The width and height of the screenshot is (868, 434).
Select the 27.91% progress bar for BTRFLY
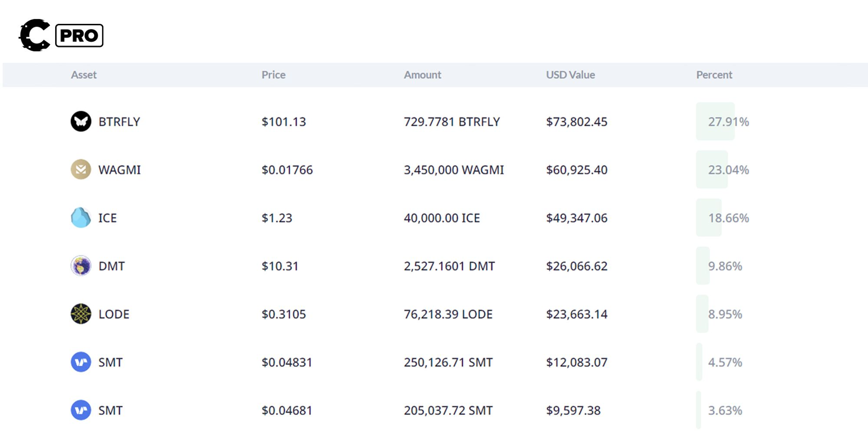coord(715,122)
